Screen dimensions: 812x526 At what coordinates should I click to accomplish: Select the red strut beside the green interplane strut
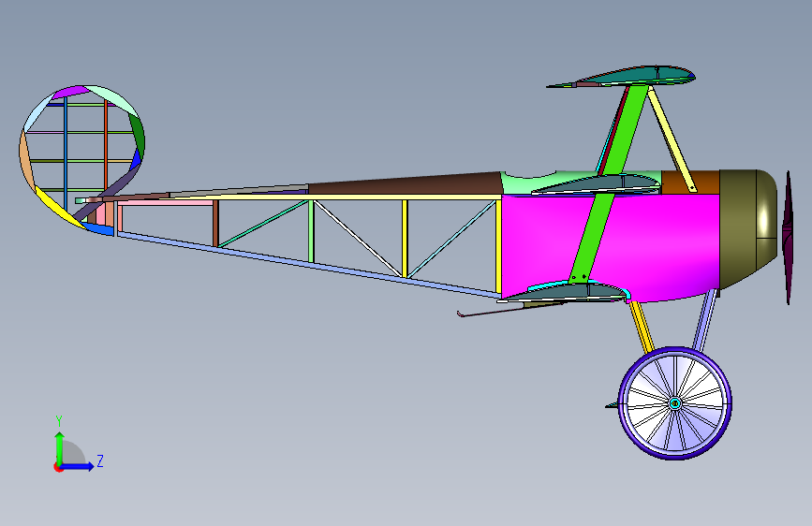[x=614, y=129]
